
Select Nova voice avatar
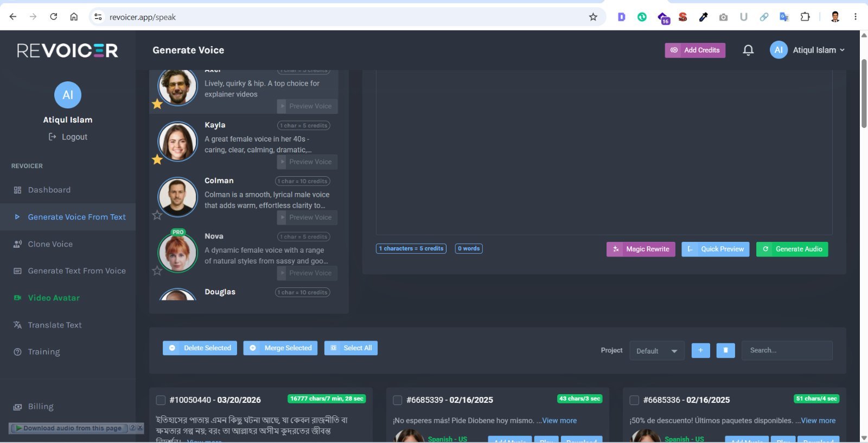tap(177, 253)
